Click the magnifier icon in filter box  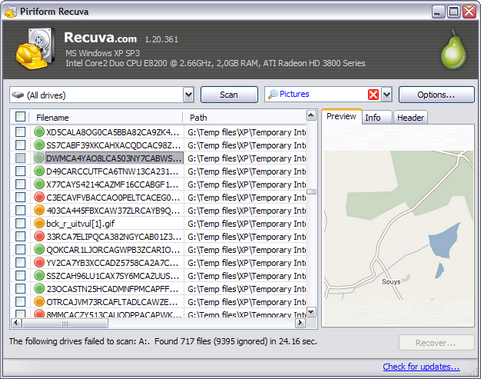273,94
